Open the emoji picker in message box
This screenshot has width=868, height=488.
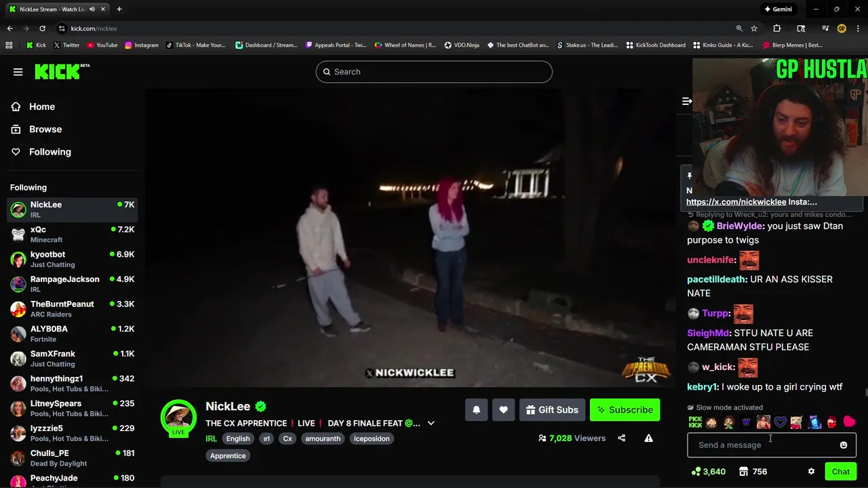pos(843,445)
